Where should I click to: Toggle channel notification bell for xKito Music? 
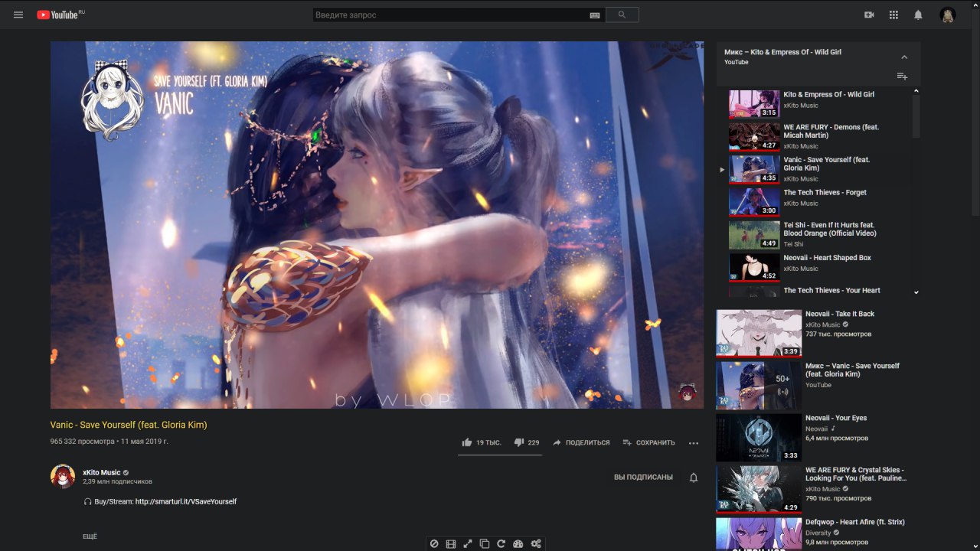[x=694, y=478]
